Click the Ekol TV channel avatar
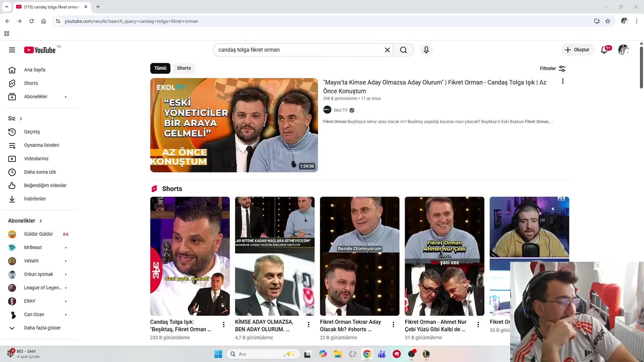644x362 pixels. click(x=327, y=110)
